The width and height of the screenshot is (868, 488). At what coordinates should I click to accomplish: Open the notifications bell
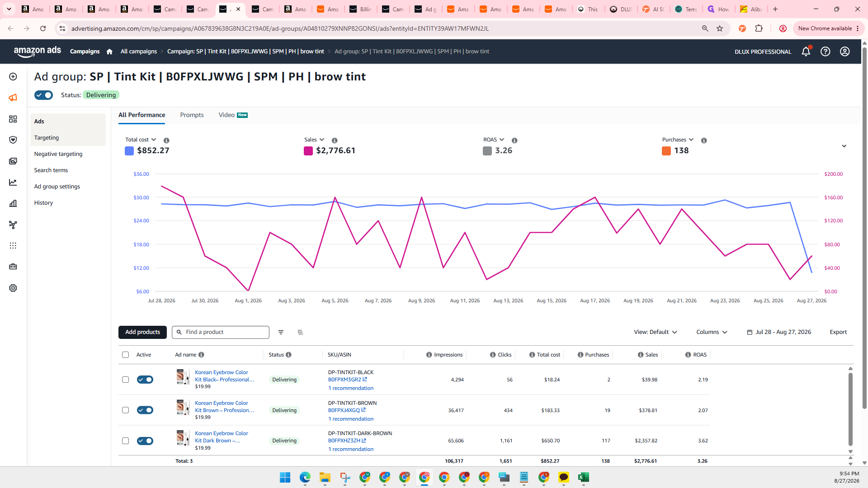806,52
